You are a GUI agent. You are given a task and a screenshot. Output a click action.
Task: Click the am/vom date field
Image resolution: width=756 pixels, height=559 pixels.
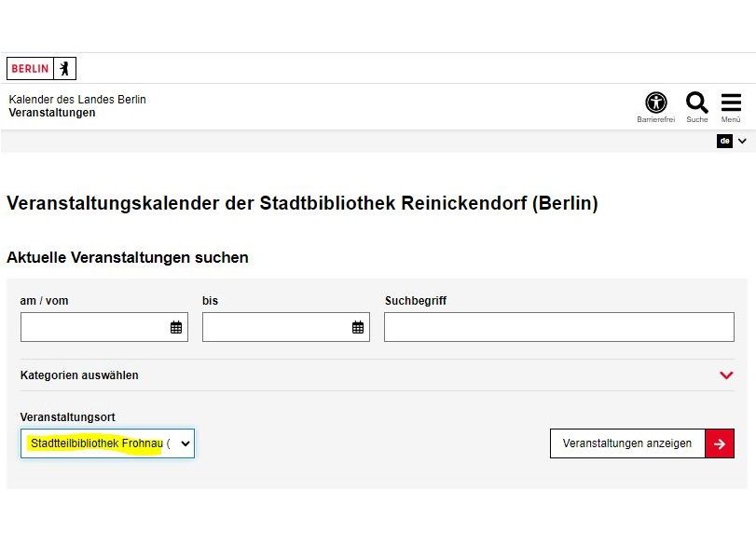[x=93, y=326]
